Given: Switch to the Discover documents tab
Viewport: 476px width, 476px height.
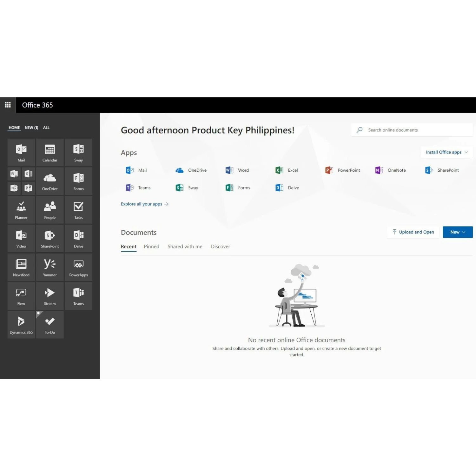Looking at the screenshot, I should pos(221,247).
